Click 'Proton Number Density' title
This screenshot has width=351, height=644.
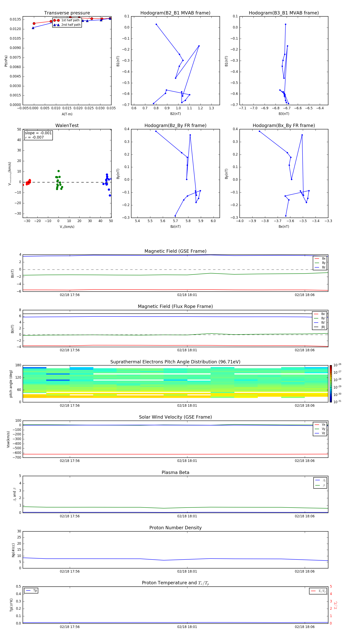(175, 528)
